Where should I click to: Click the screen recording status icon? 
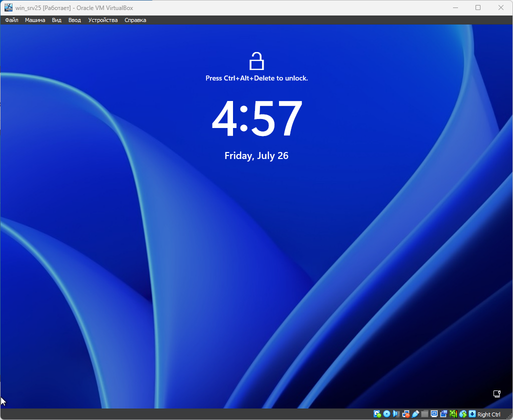click(x=443, y=414)
